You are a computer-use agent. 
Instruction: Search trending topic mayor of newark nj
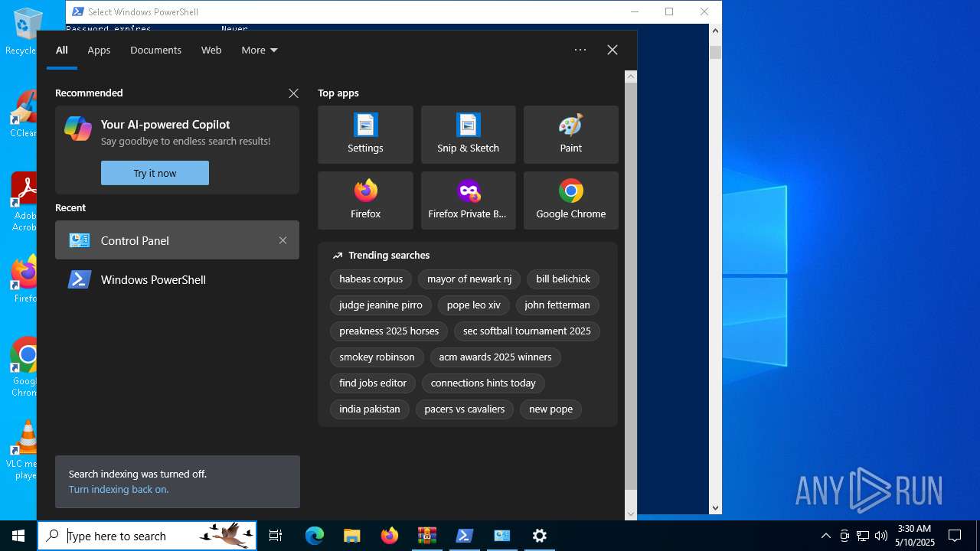click(469, 279)
